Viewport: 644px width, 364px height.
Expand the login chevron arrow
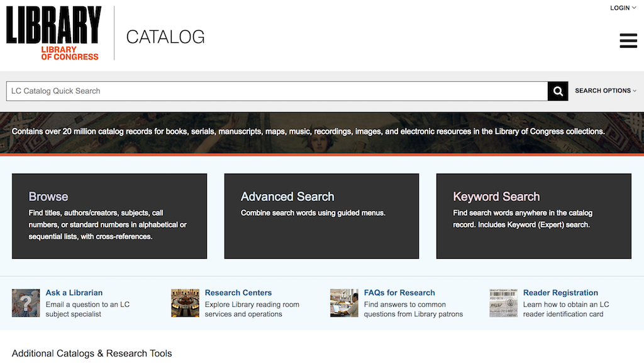coord(633,8)
